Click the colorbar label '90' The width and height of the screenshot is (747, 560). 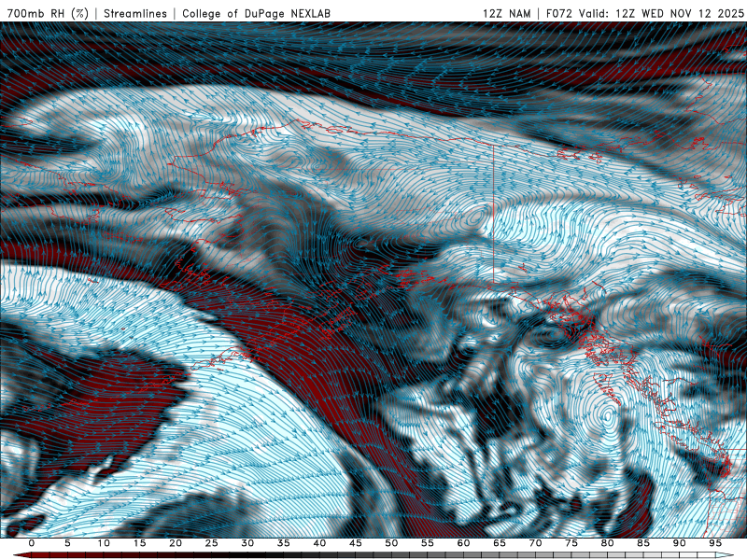(680, 543)
